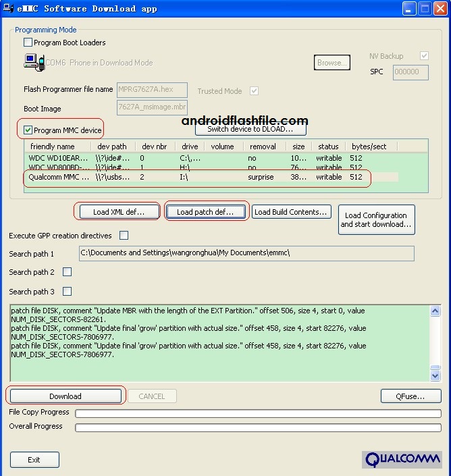This screenshot has height=476, width=451.
Task: Close the eMMC Software Download window
Action: pyautogui.click(x=440, y=9)
